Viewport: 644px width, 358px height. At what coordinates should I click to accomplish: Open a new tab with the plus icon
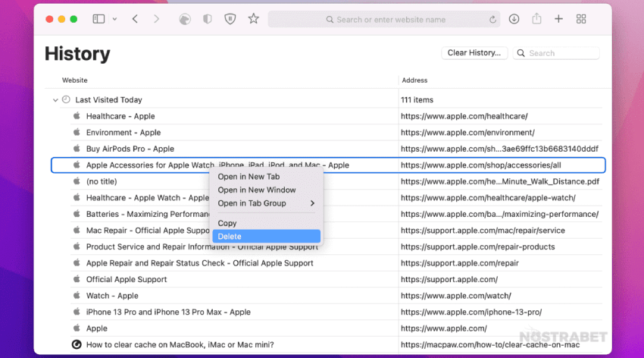558,19
